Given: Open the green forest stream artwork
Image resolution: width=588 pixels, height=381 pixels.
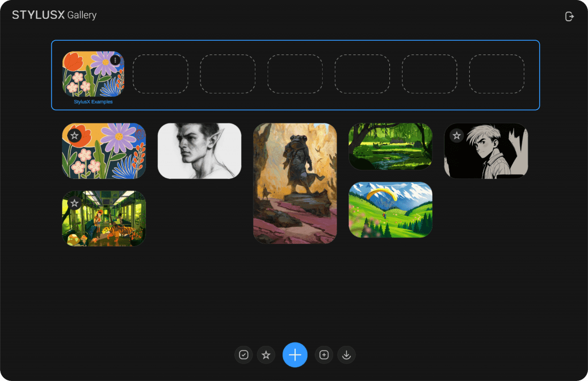Looking at the screenshot, I should pos(390,146).
